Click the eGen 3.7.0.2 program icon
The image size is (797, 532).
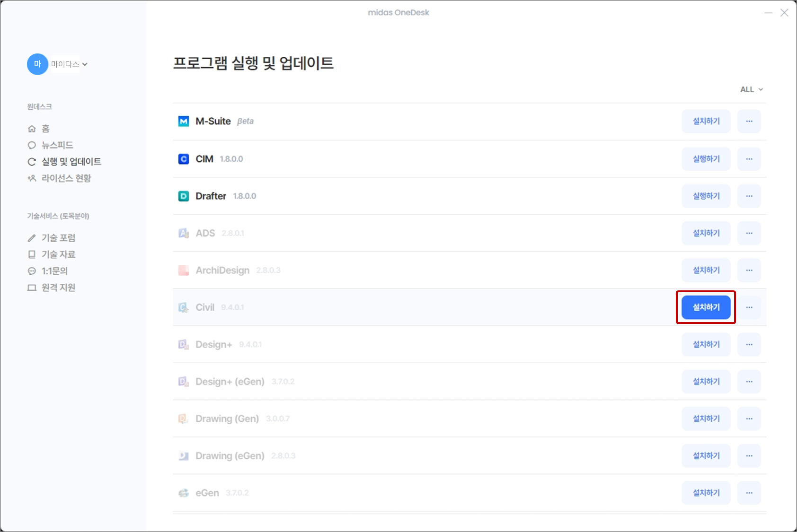(184, 493)
